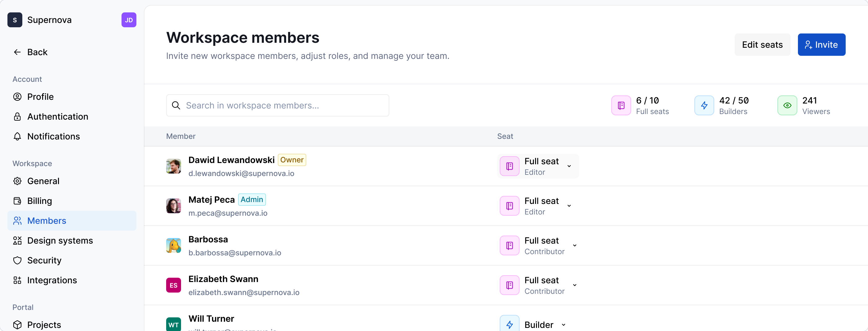Open Notifications settings
This screenshot has height=331, width=868.
(x=53, y=136)
